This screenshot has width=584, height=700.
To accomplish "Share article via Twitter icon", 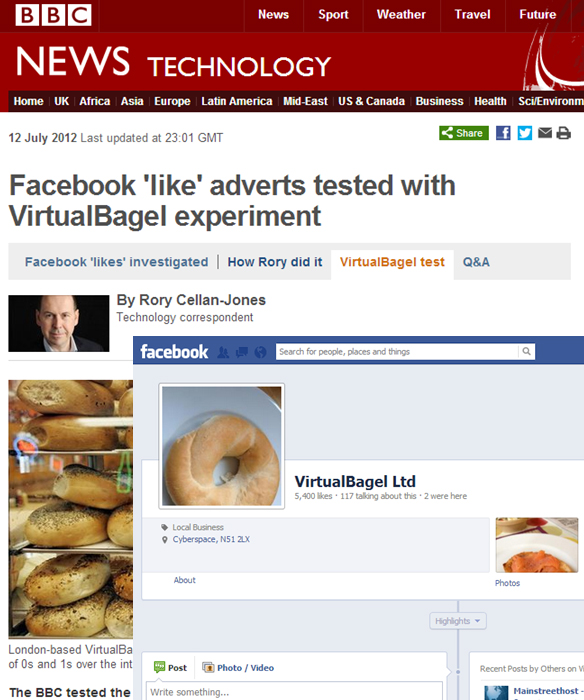I will click(x=525, y=133).
